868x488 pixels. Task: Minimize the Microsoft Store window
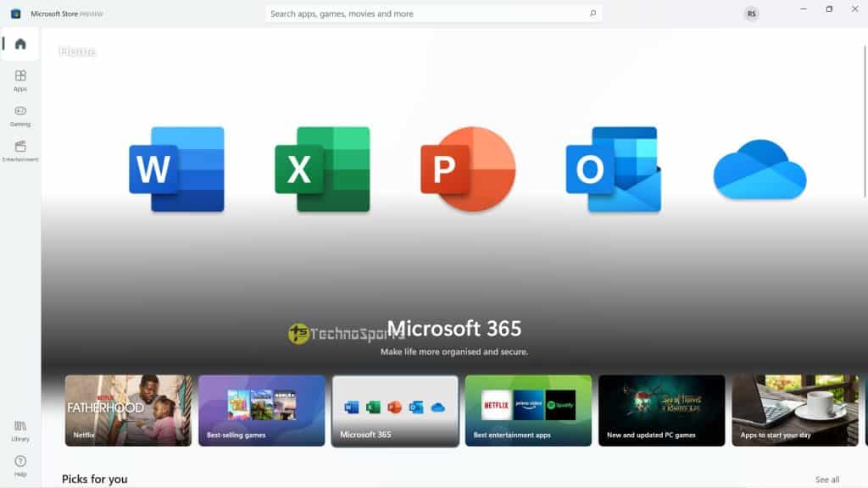[804, 8]
